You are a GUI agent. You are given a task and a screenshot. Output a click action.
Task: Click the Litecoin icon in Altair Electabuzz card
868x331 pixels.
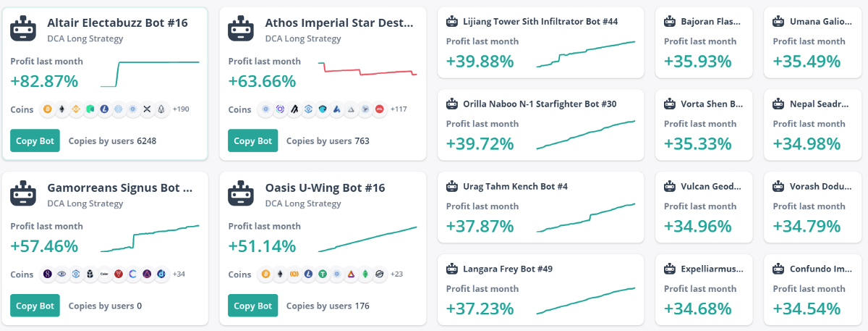point(105,109)
